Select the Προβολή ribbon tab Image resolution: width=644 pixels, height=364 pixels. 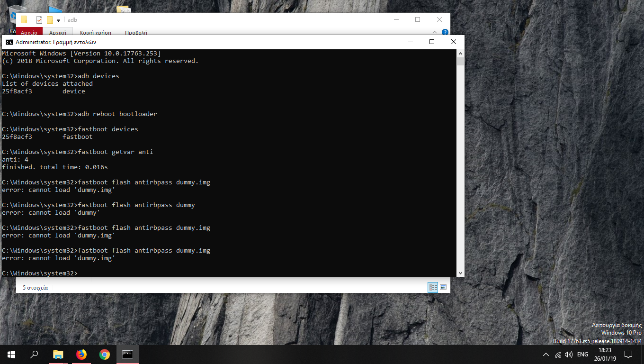[x=136, y=33]
